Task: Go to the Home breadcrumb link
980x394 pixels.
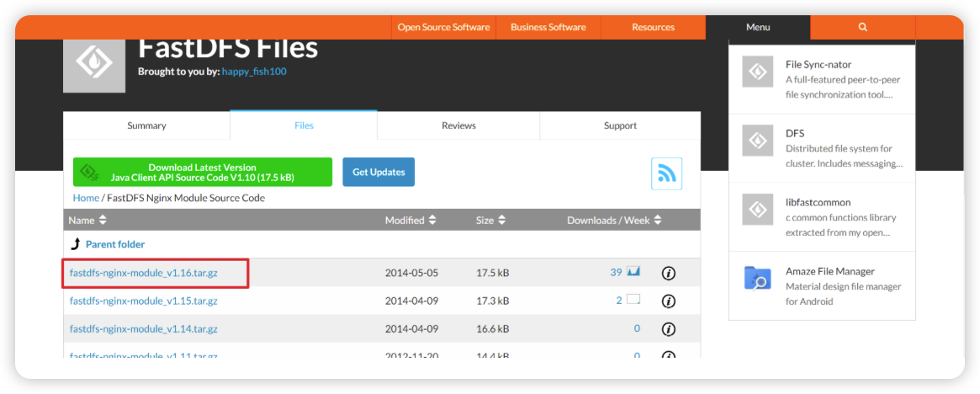Action: tap(87, 198)
